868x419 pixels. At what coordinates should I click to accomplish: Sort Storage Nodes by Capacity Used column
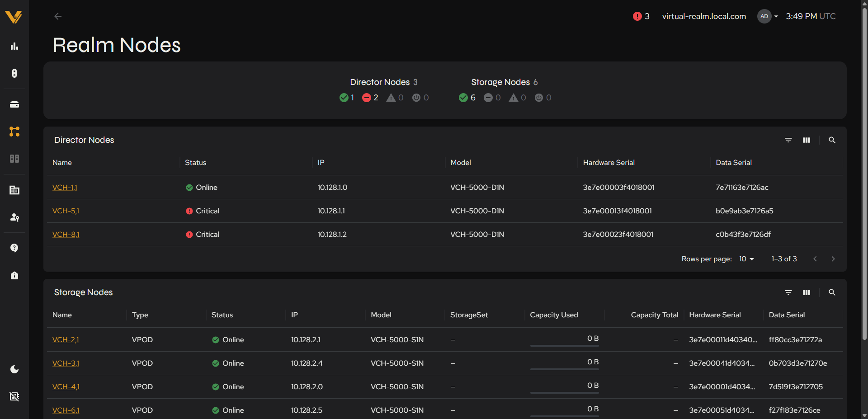click(554, 315)
